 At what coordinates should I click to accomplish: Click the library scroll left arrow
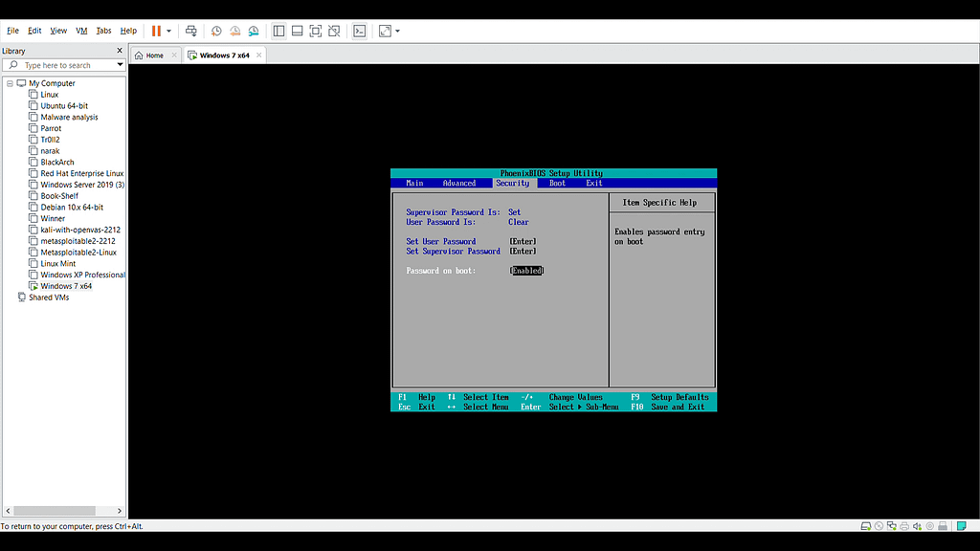click(8, 511)
